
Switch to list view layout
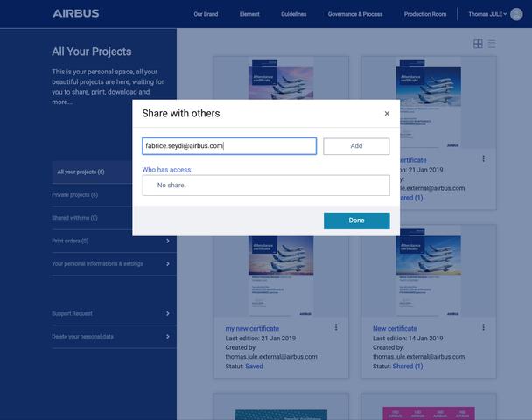pos(492,44)
